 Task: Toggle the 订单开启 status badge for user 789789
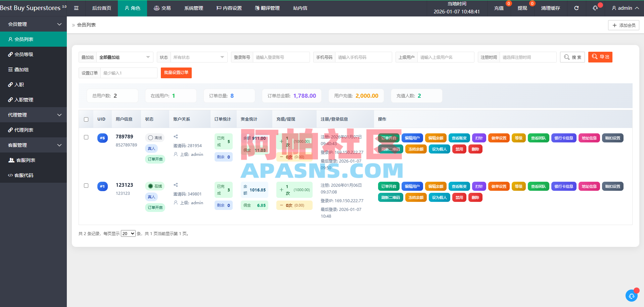coord(155,159)
